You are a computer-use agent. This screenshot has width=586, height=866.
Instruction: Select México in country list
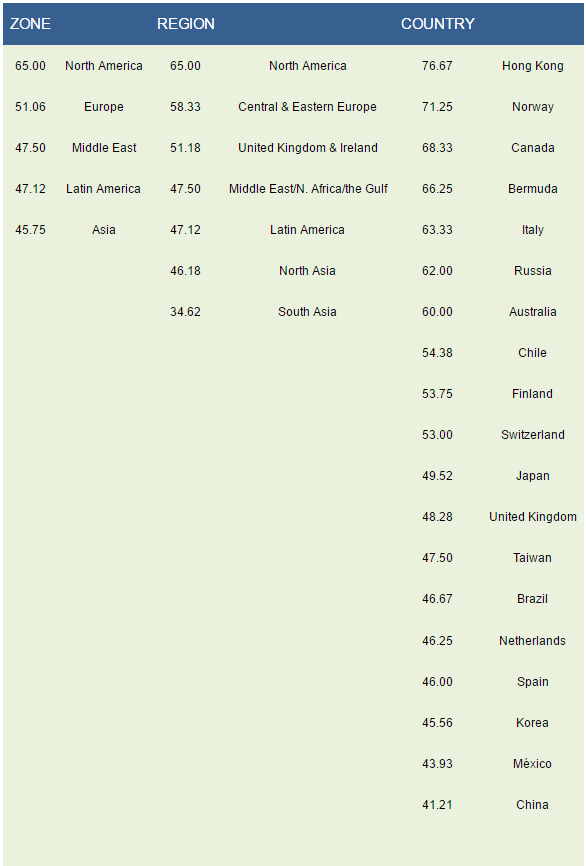coord(532,764)
